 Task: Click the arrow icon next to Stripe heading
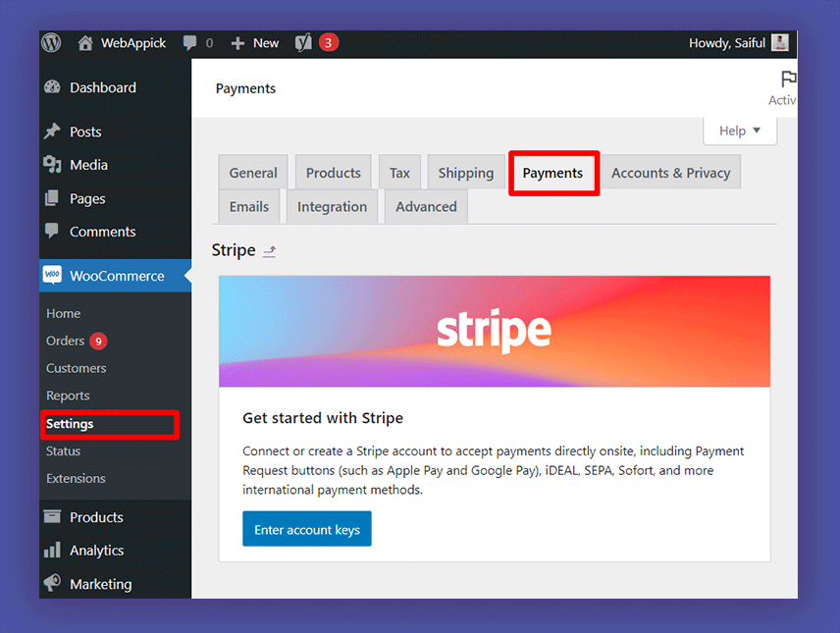point(269,251)
